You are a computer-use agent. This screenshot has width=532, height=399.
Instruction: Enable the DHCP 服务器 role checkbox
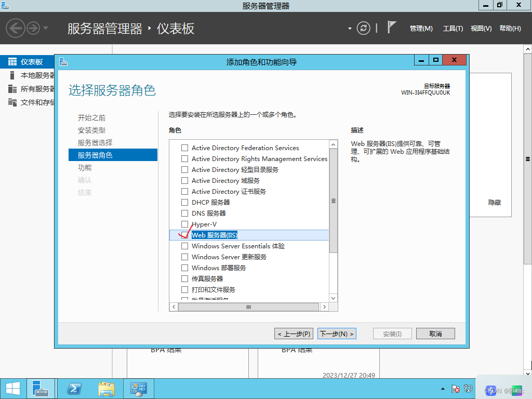184,202
